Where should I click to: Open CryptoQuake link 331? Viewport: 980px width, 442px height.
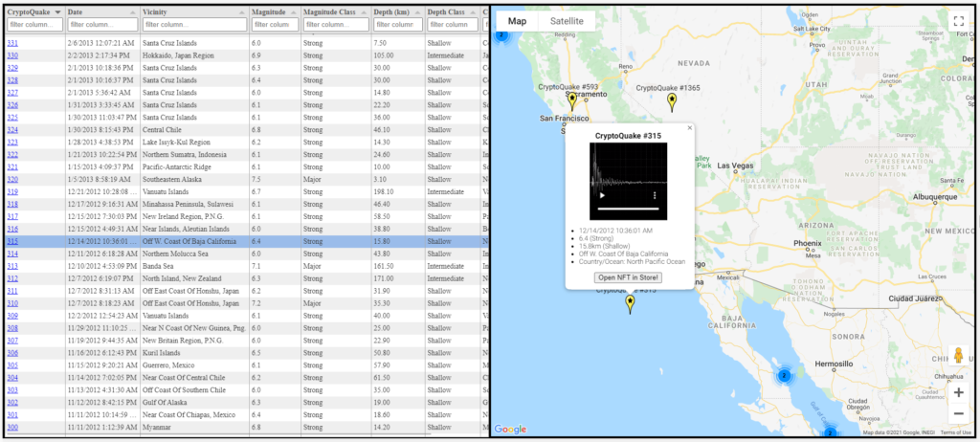pos(12,43)
